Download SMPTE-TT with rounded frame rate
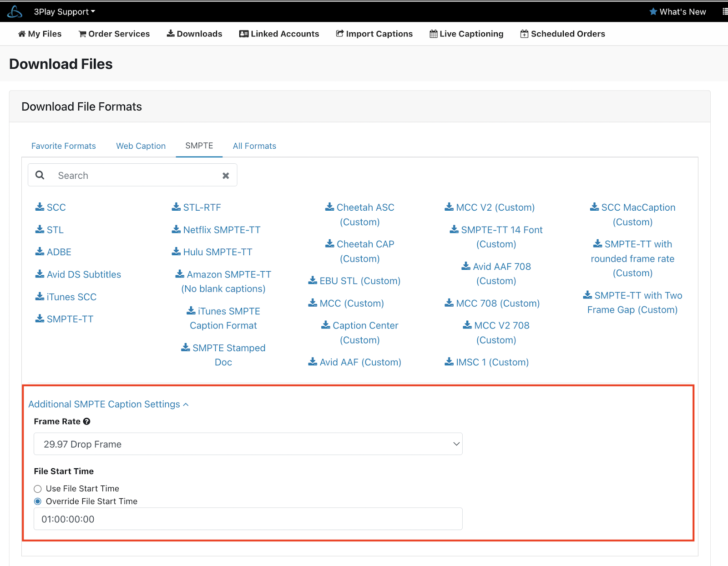The height and width of the screenshot is (566, 728). coord(632,258)
